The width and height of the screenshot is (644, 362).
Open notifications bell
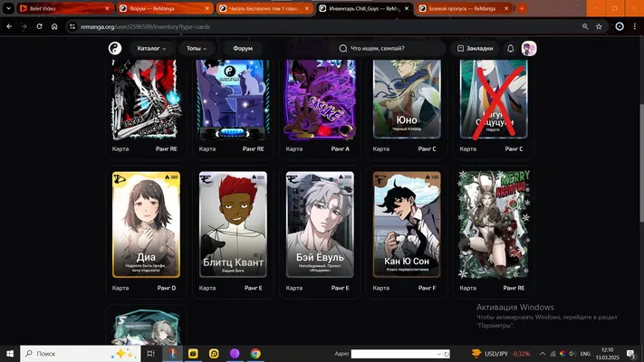click(x=511, y=49)
